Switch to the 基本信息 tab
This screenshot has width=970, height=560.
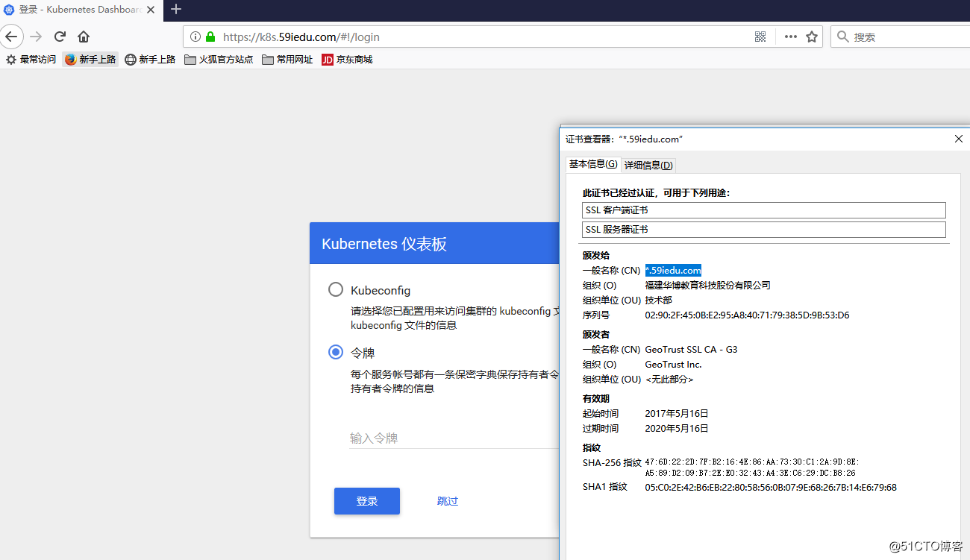593,164
